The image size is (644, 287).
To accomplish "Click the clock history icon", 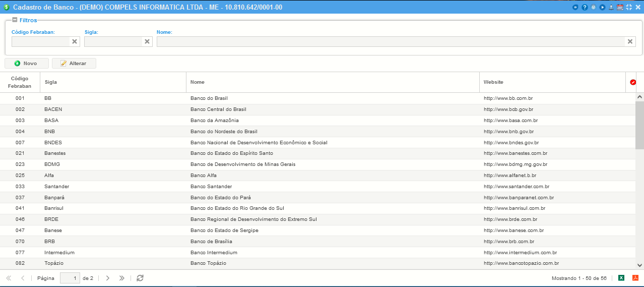I will 594,7.
